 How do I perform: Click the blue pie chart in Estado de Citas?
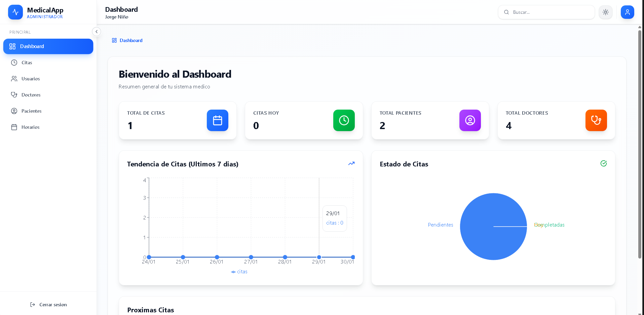(493, 227)
